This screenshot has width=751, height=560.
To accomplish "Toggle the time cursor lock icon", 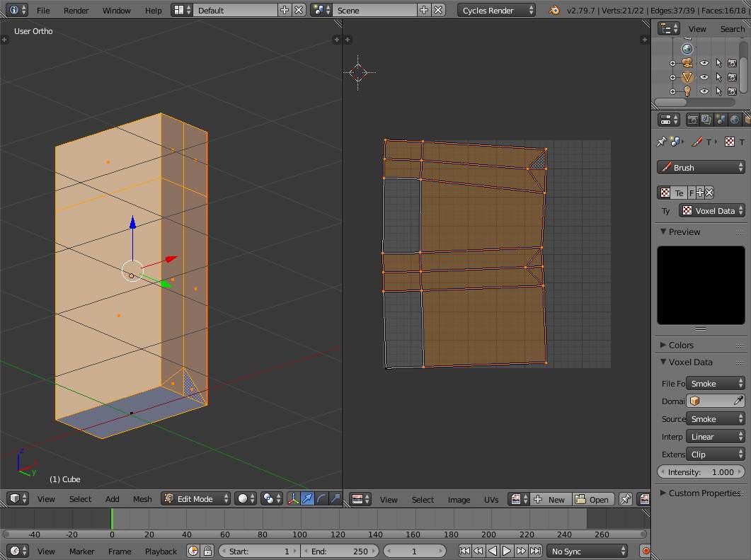I will (x=207, y=551).
